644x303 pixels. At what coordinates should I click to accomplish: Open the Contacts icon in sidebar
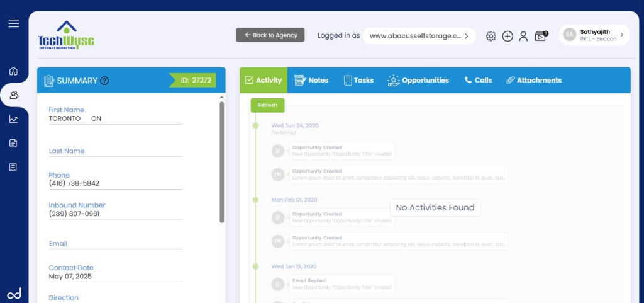(14, 95)
